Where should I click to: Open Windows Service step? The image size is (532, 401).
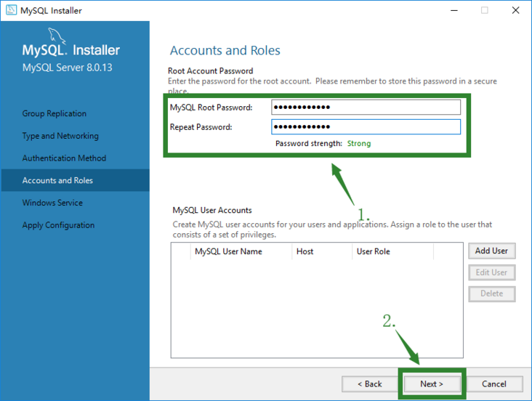pos(52,203)
